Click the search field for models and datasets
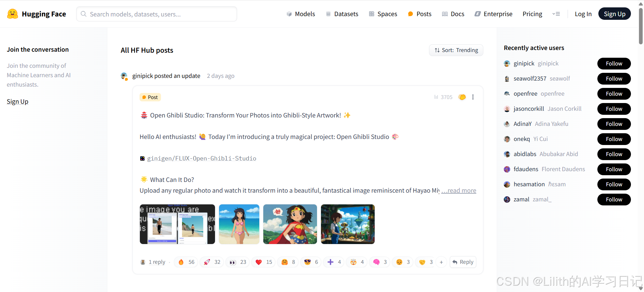 click(x=157, y=14)
